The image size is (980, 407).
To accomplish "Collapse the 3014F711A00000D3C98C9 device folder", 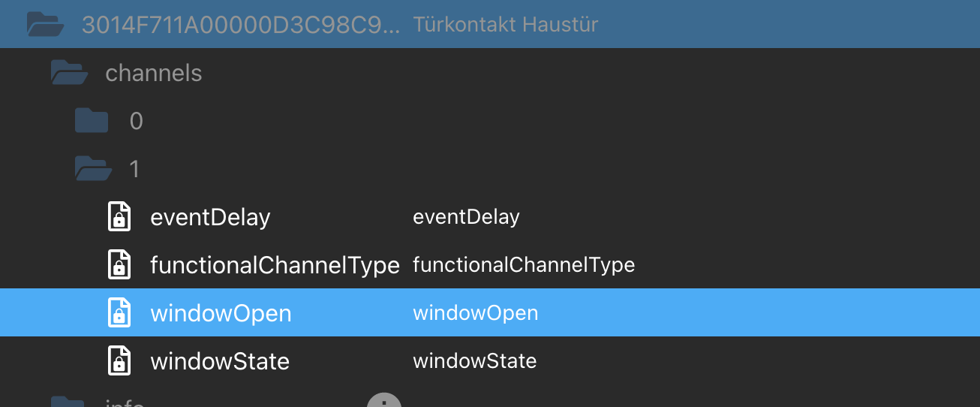I will click(45, 24).
